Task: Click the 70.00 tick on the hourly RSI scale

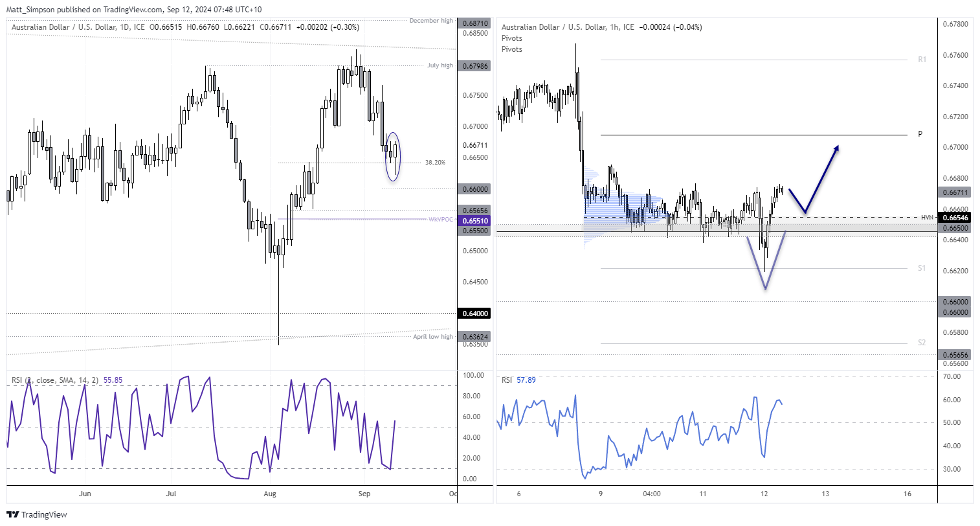Action: (950, 376)
